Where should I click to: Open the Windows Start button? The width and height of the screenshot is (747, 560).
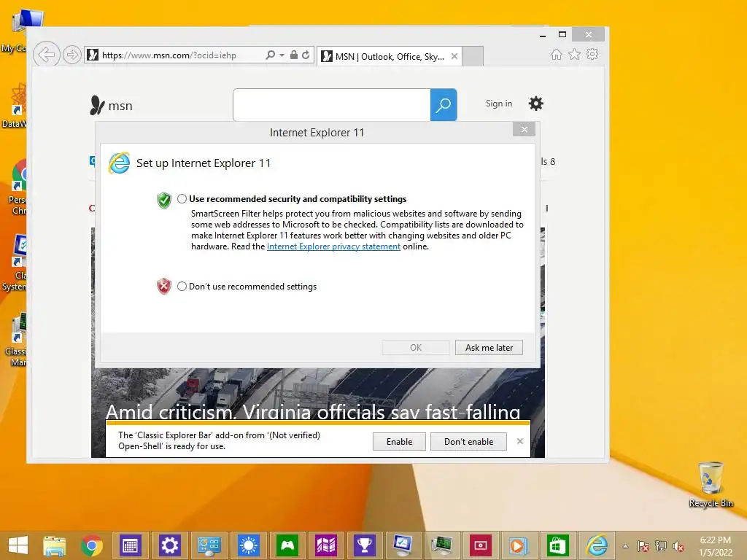[18, 545]
